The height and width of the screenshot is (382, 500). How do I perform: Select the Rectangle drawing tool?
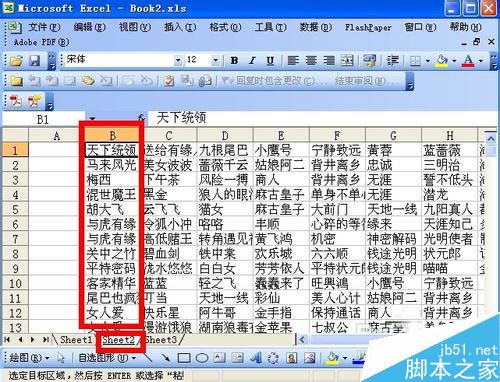(184, 358)
